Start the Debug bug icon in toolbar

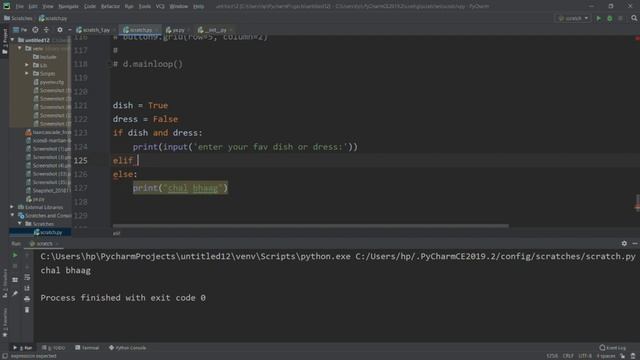[x=610, y=18]
